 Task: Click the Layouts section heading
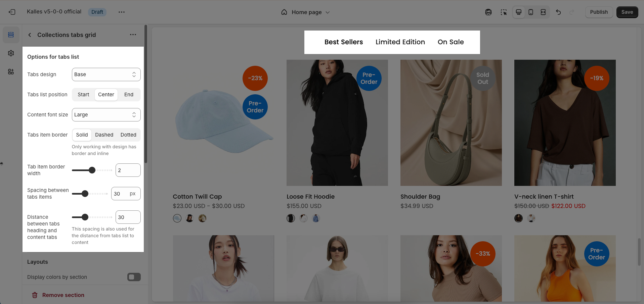[38, 262]
